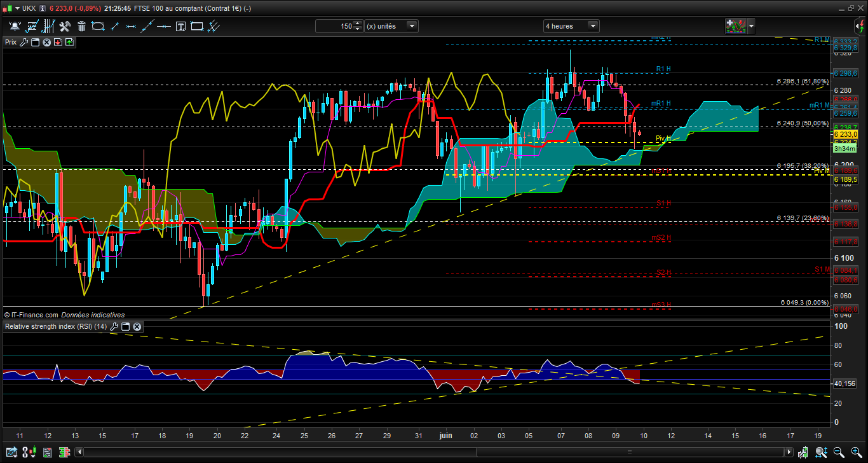The image size is (868, 463).
Task: Expand the add indicator dropdown arrow
Action: point(752,26)
